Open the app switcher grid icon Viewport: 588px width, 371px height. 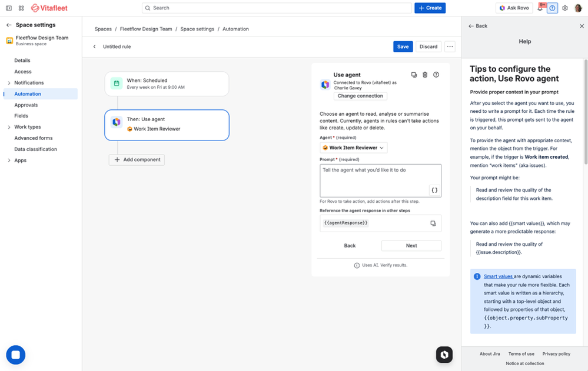click(x=21, y=8)
